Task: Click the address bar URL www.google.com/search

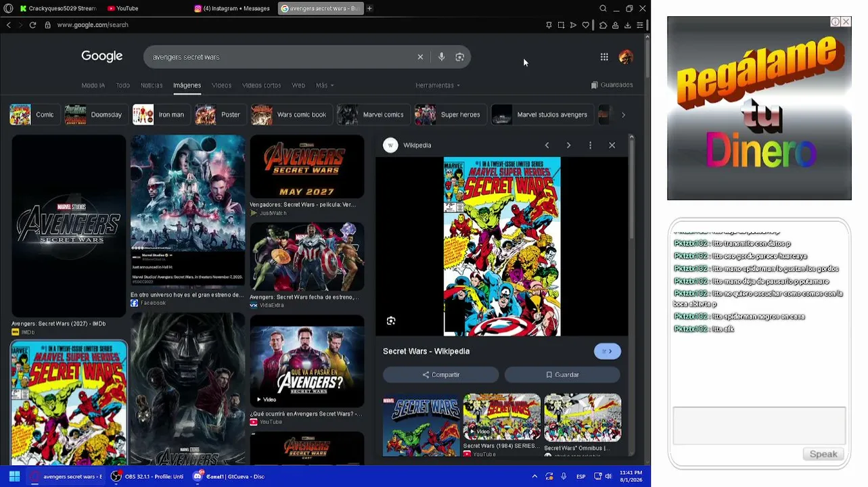Action: click(x=93, y=25)
